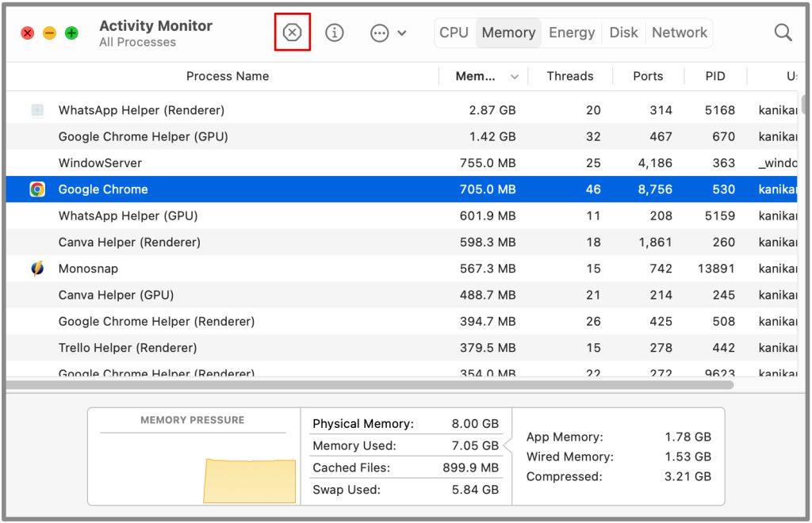Switch to the Energy tab
The width and height of the screenshot is (812, 523).
tap(572, 32)
